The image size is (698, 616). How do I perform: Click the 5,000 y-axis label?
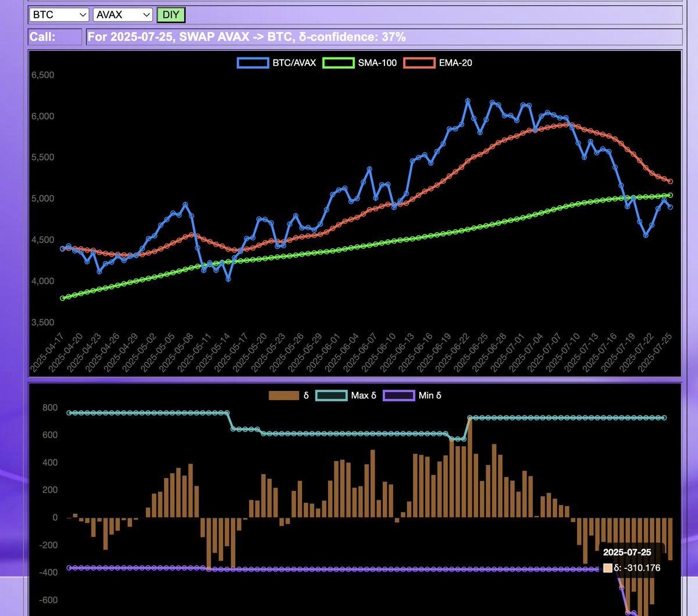pyautogui.click(x=42, y=198)
